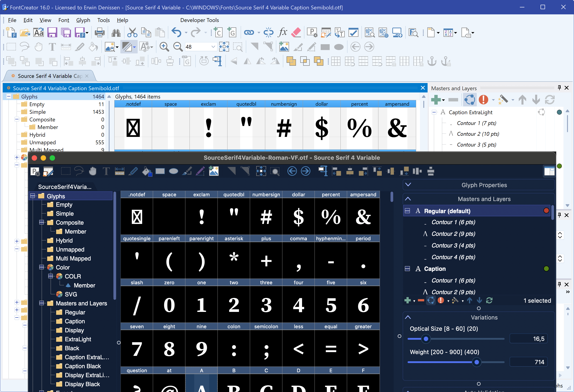Click the previous glyph arrow in dark window
This screenshot has height=392, width=574.
tap(292, 171)
